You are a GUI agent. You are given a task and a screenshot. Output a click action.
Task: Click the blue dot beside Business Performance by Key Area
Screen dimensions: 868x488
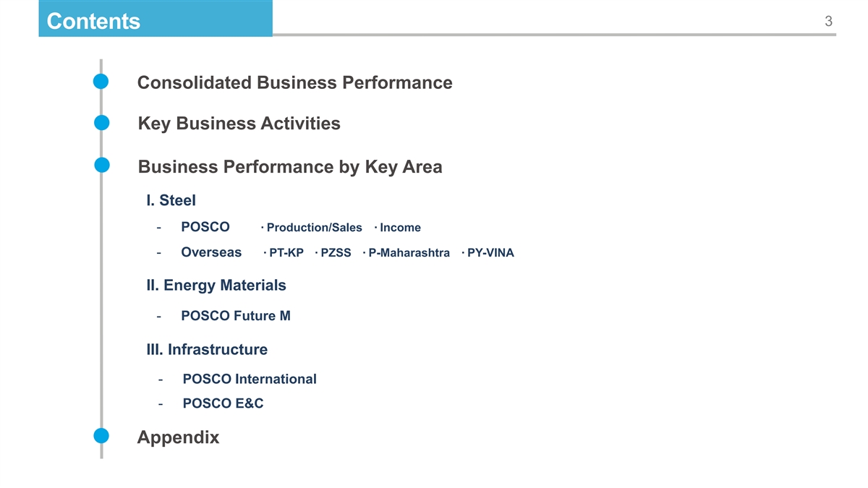[101, 166]
